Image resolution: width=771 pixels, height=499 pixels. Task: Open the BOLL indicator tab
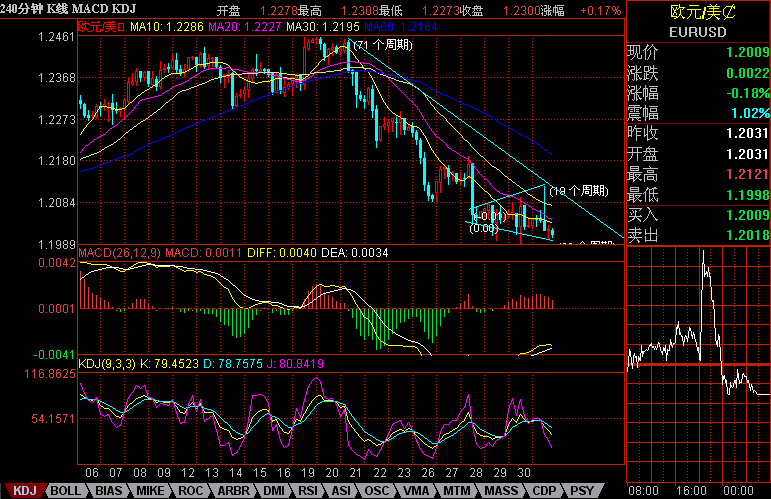tap(65, 491)
